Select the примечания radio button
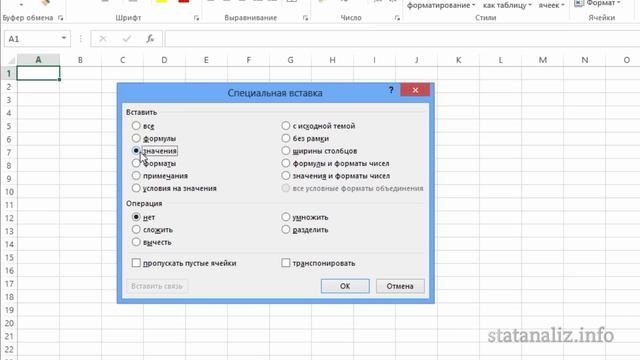Image resolution: width=640 pixels, height=360 pixels. pos(136,176)
